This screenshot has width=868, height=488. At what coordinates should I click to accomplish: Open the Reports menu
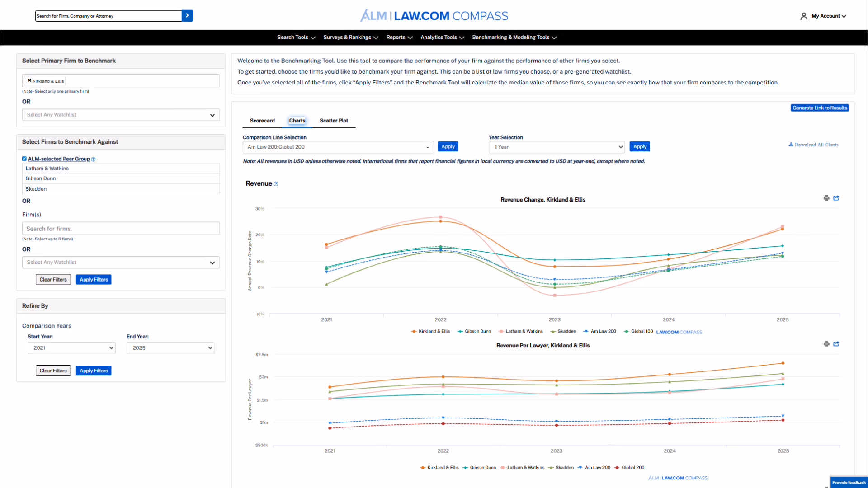tap(400, 38)
